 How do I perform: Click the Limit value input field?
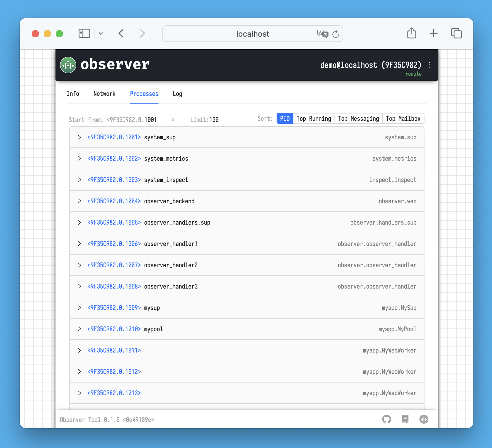[214, 120]
